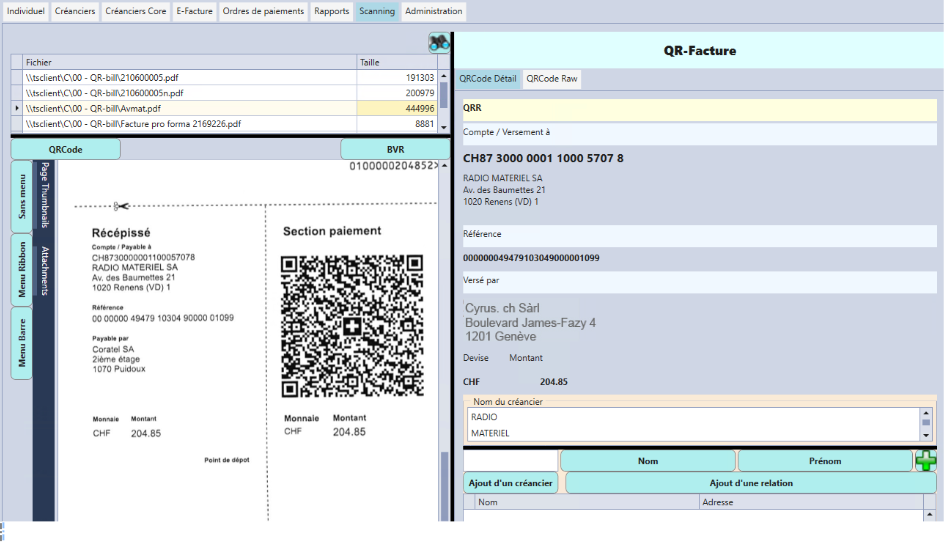Click the green plus add icon
The height and width of the screenshot is (542, 944).
point(925,461)
